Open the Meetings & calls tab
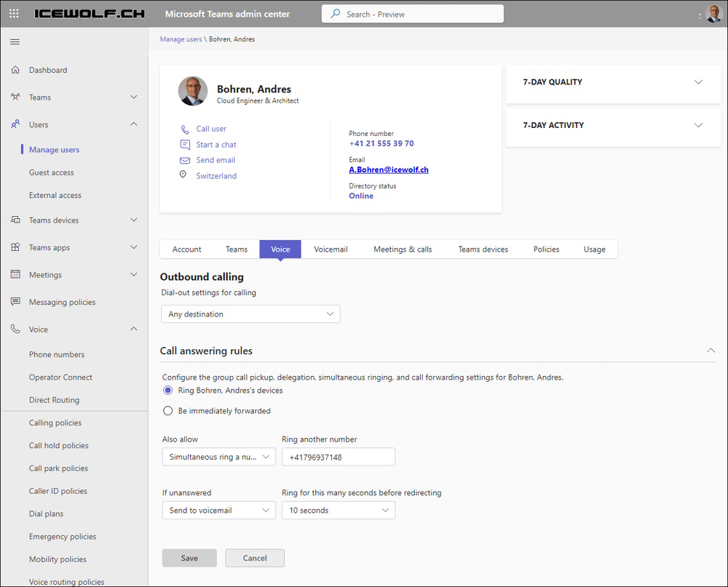 click(403, 249)
